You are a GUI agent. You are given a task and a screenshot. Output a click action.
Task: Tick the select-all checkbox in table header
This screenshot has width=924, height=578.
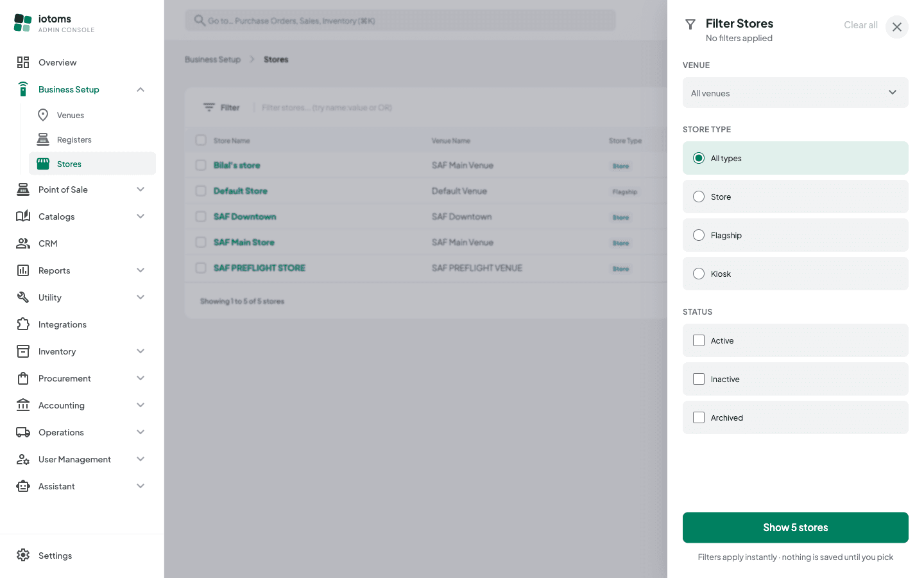click(201, 140)
